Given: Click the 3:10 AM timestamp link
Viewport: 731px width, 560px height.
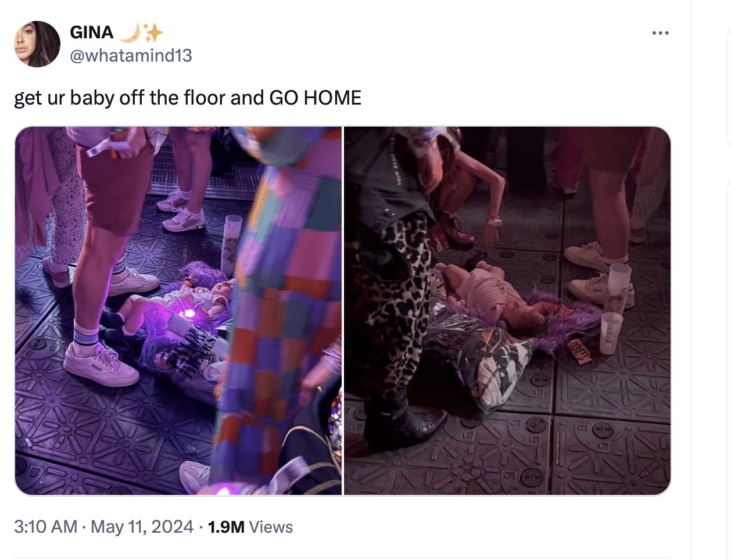Looking at the screenshot, I should point(45,527).
